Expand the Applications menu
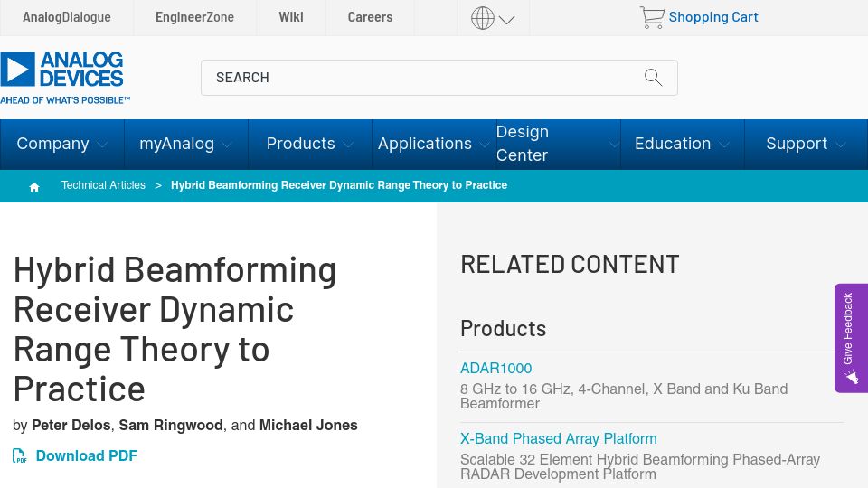The width and height of the screenshot is (868, 488). coord(434,144)
